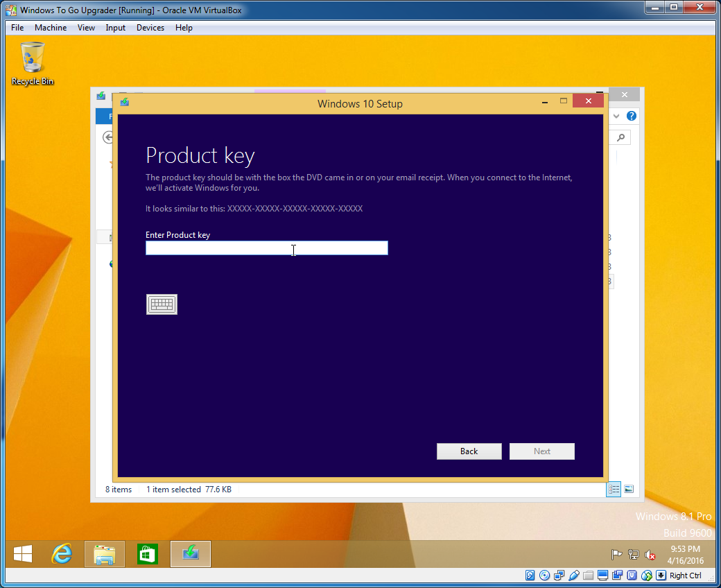This screenshot has width=721, height=588.
Task: Open the on-screen keyboard icon
Action: 162,304
